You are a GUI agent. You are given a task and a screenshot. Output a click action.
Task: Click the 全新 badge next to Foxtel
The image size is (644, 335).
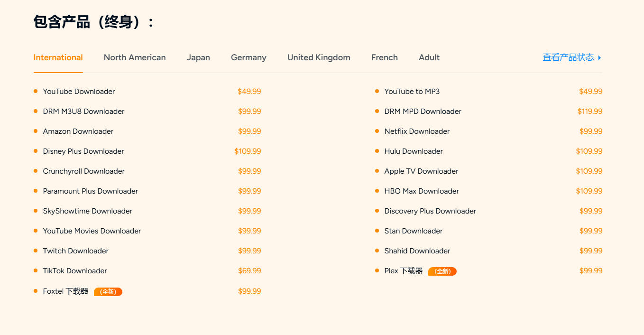[x=108, y=292]
